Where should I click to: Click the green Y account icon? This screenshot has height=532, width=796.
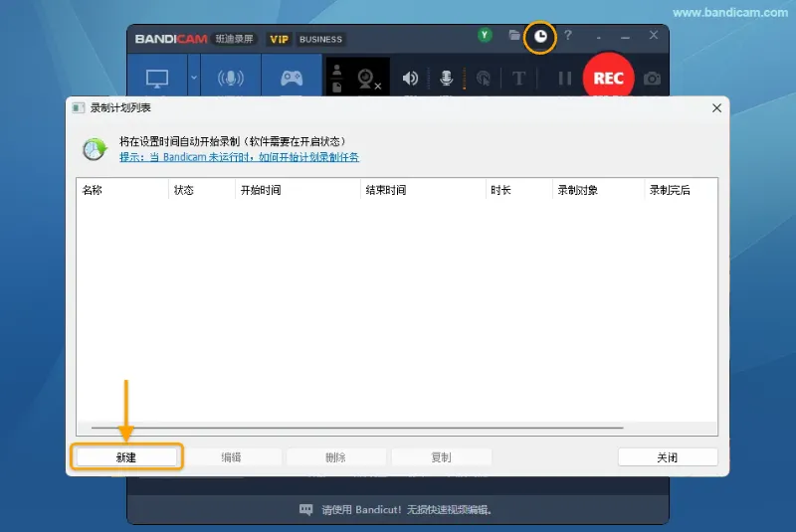point(485,35)
